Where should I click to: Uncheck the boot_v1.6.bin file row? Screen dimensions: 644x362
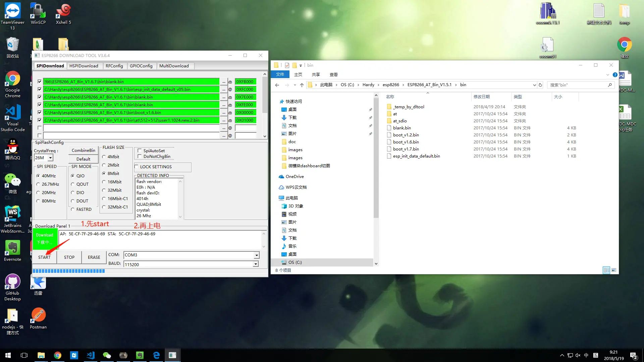click(x=40, y=112)
